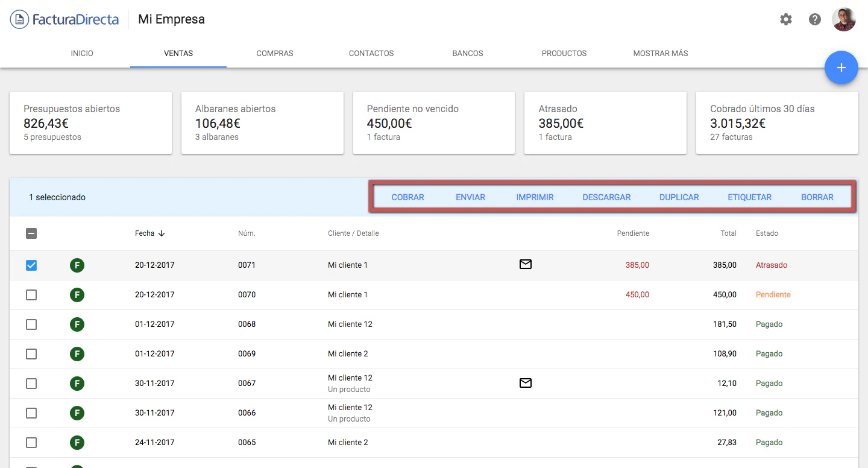The height and width of the screenshot is (468, 868).
Task: Select the checkbox for invoice 0070
Action: pos(31,295)
